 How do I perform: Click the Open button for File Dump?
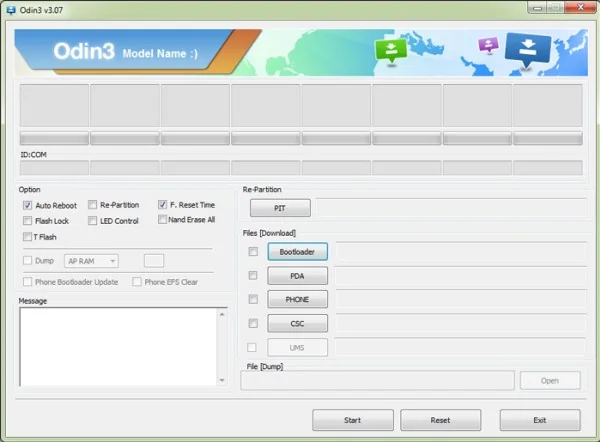click(x=550, y=381)
